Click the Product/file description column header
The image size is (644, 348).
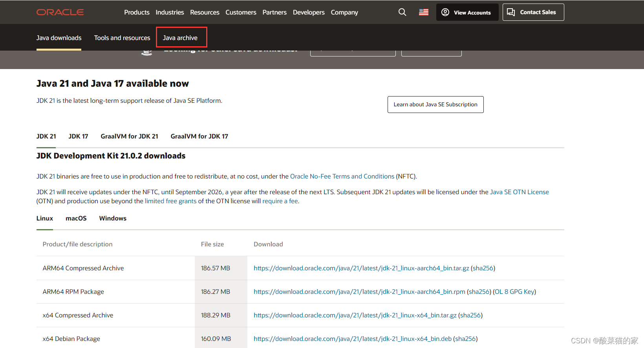(x=77, y=244)
